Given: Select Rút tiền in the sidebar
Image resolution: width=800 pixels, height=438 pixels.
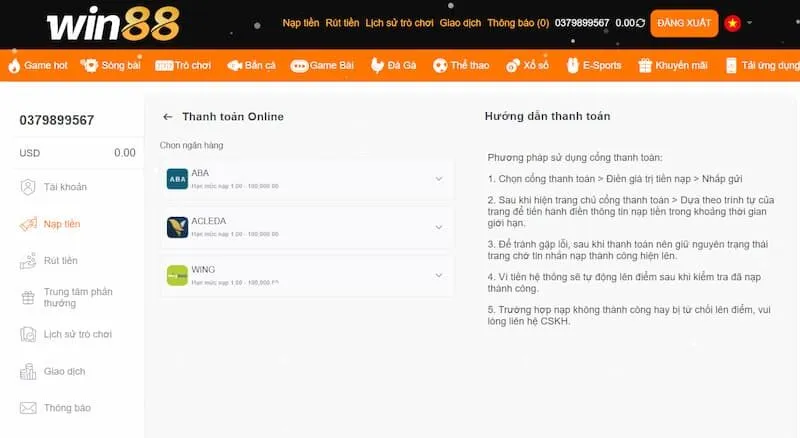Looking at the screenshot, I should [x=60, y=261].
